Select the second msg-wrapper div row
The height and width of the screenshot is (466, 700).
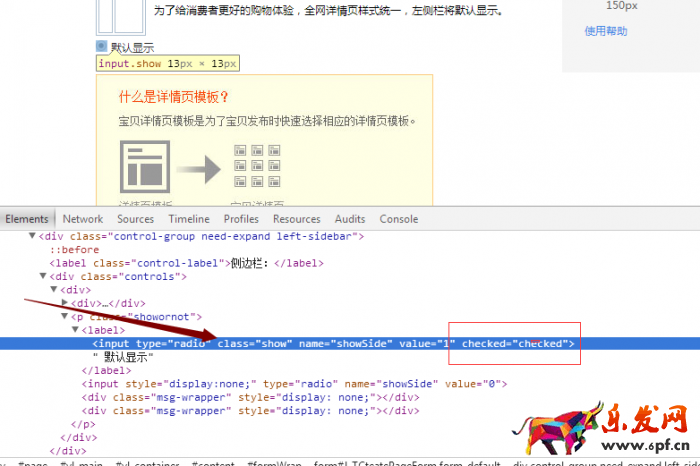coord(250,411)
